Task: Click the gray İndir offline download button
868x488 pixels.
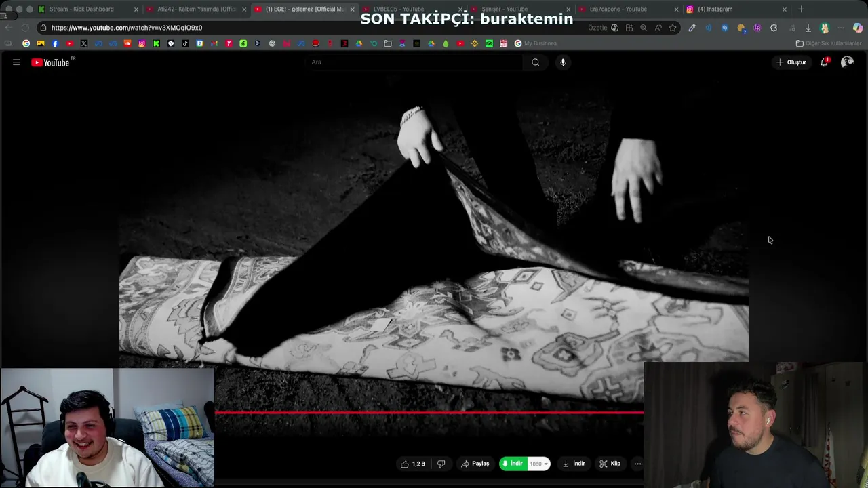Action: (x=574, y=464)
